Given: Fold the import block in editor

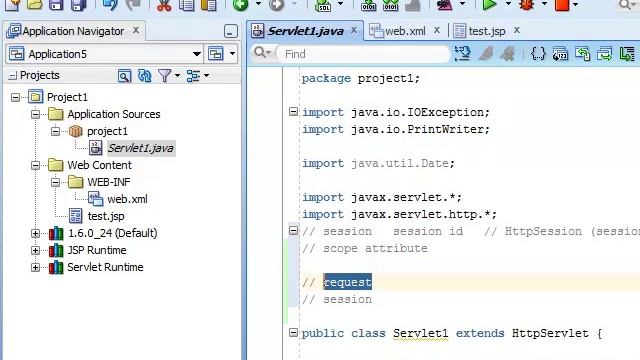Looking at the screenshot, I should point(293,111).
